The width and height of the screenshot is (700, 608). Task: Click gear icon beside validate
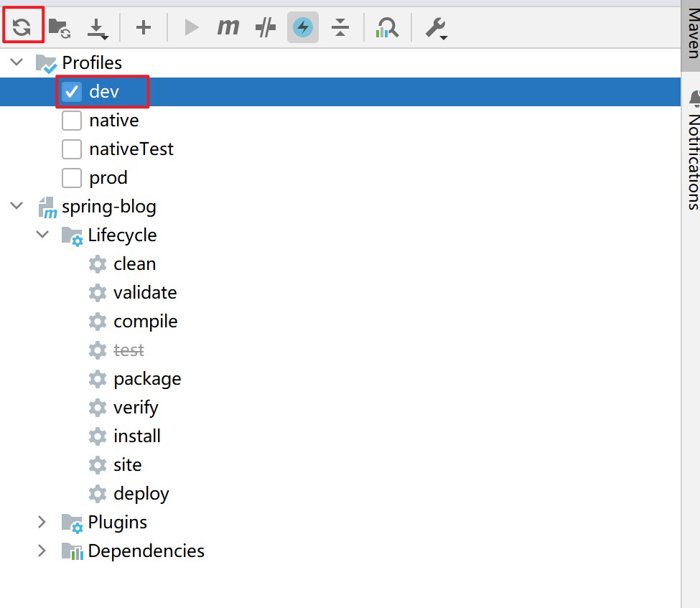[98, 293]
